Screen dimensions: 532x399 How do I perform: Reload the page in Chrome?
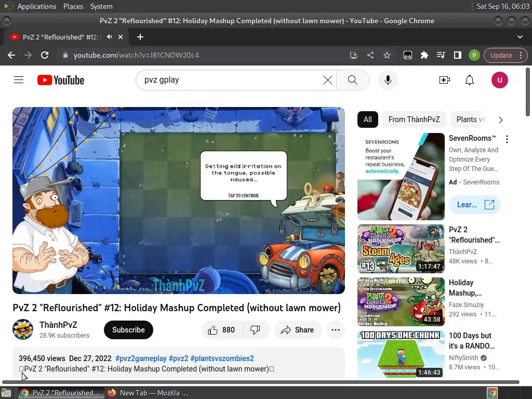(x=45, y=55)
